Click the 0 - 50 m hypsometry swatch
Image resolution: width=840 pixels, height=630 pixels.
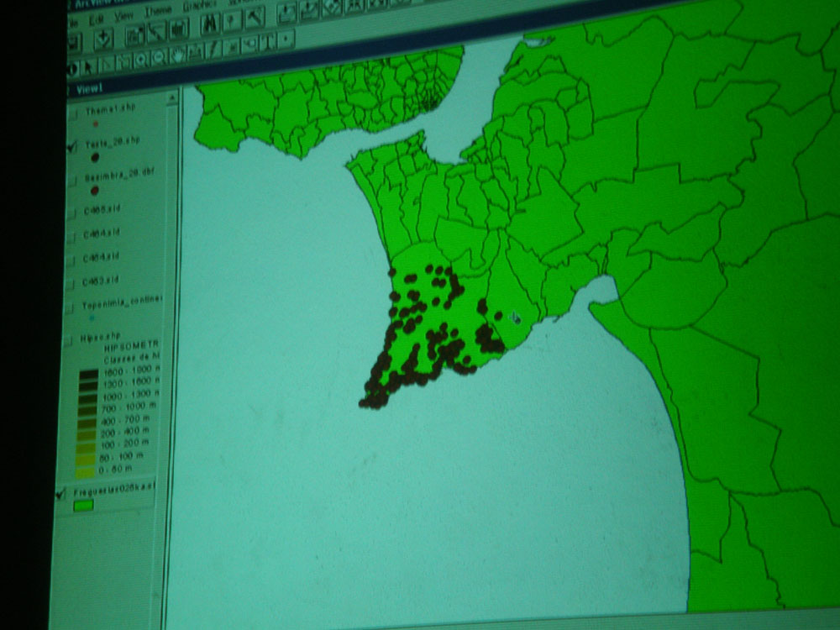pyautogui.click(x=85, y=473)
